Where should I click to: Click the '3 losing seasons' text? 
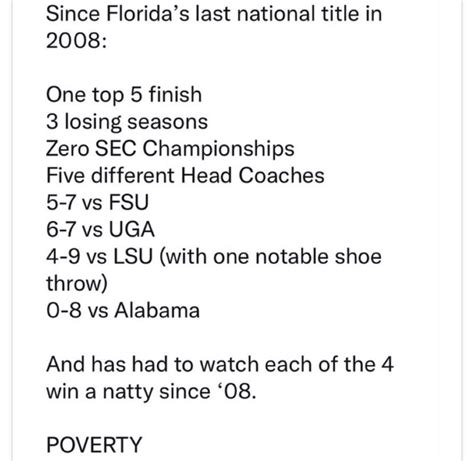click(x=127, y=122)
